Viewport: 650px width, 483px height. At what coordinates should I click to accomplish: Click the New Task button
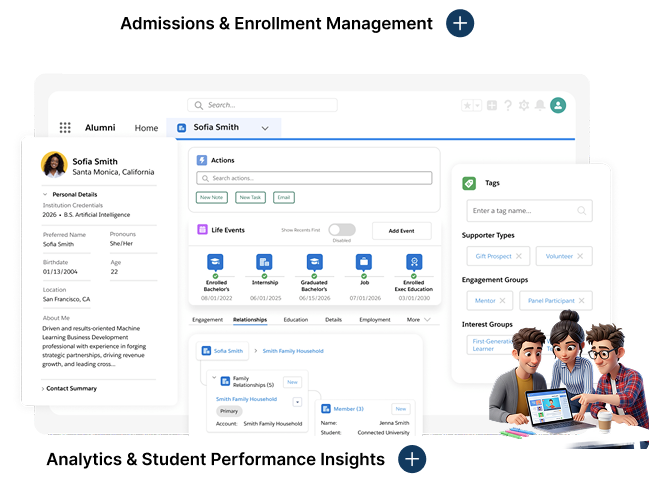[x=250, y=197]
